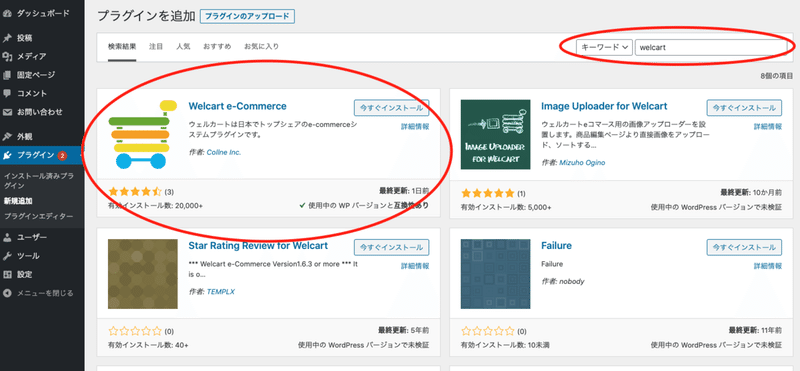Open プラグインエディター submenu item
Image resolution: width=800 pixels, height=371 pixels.
point(38,216)
